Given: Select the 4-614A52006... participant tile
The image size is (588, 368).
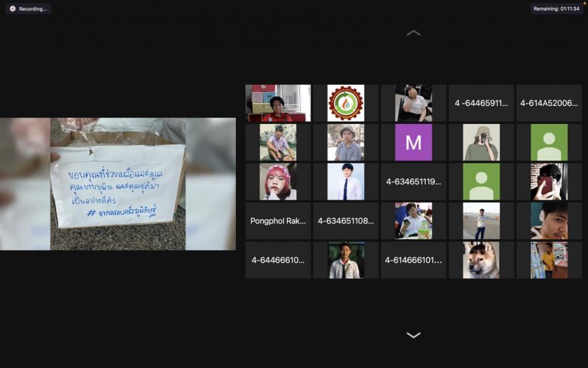Looking at the screenshot, I should [x=549, y=103].
